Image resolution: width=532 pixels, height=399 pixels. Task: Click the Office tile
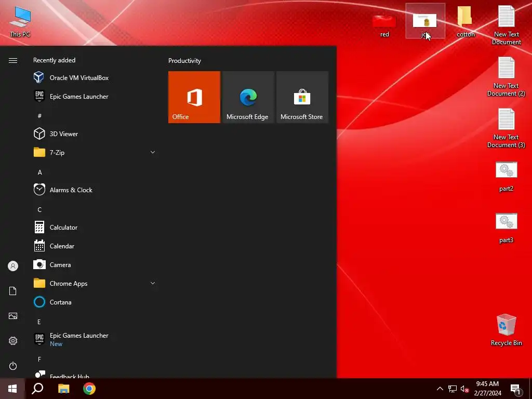tap(194, 97)
